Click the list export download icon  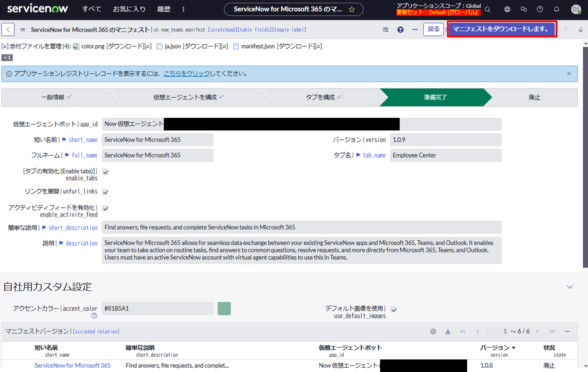pyautogui.click(x=448, y=331)
